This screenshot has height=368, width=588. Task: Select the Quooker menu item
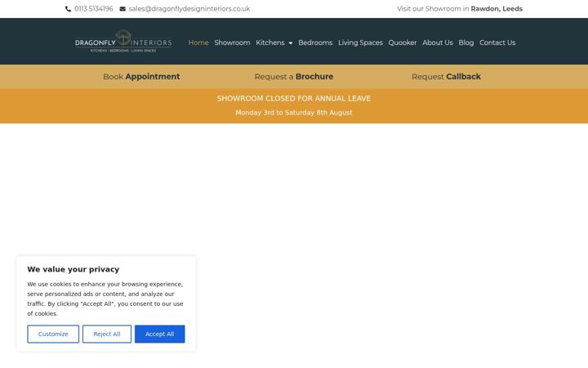(x=403, y=43)
